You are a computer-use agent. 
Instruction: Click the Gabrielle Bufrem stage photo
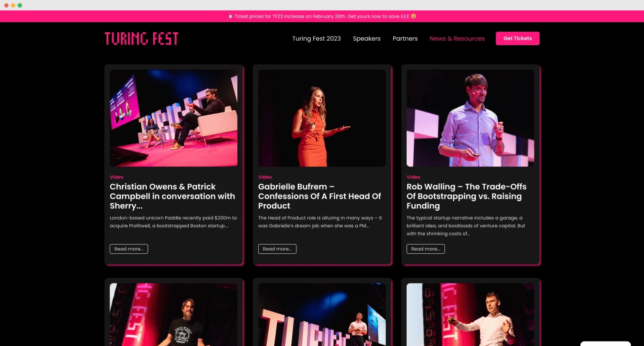click(x=322, y=118)
